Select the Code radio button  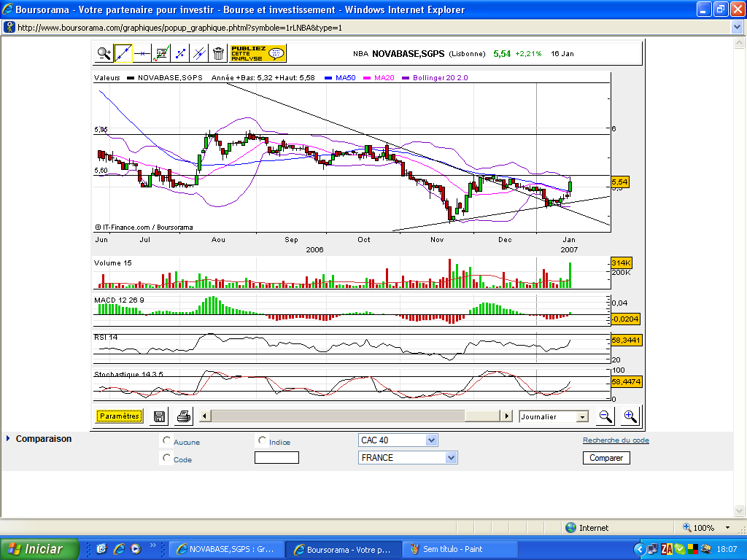166,458
